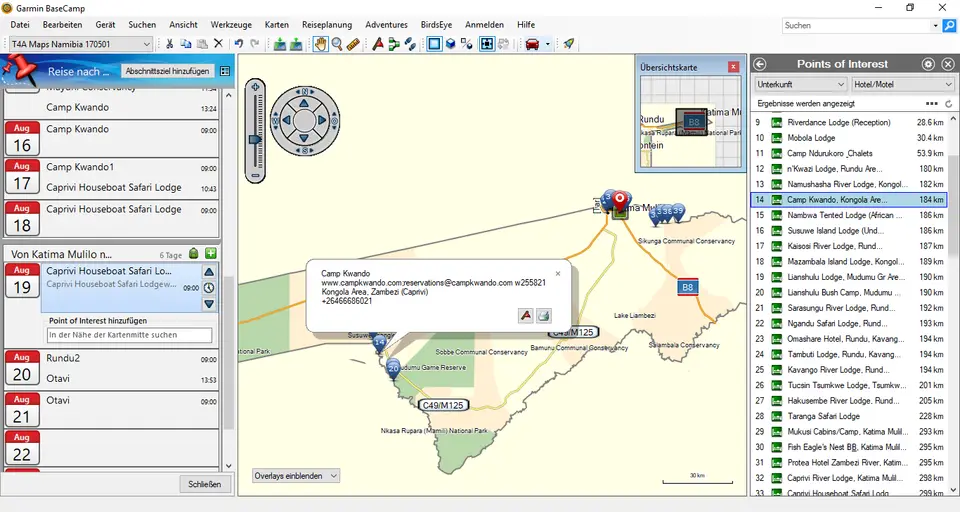
Task: Click the Copy toolbar icon
Action: [186, 44]
